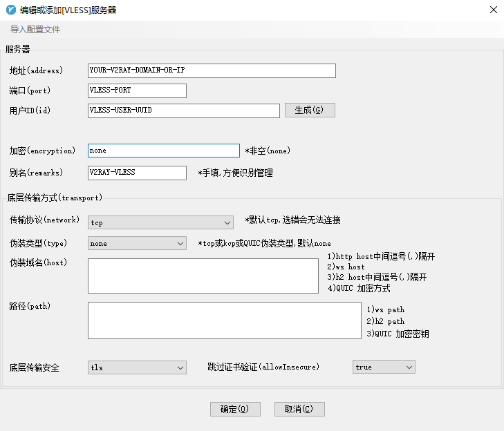Confirm with the 确定(O) button

pos(235,409)
